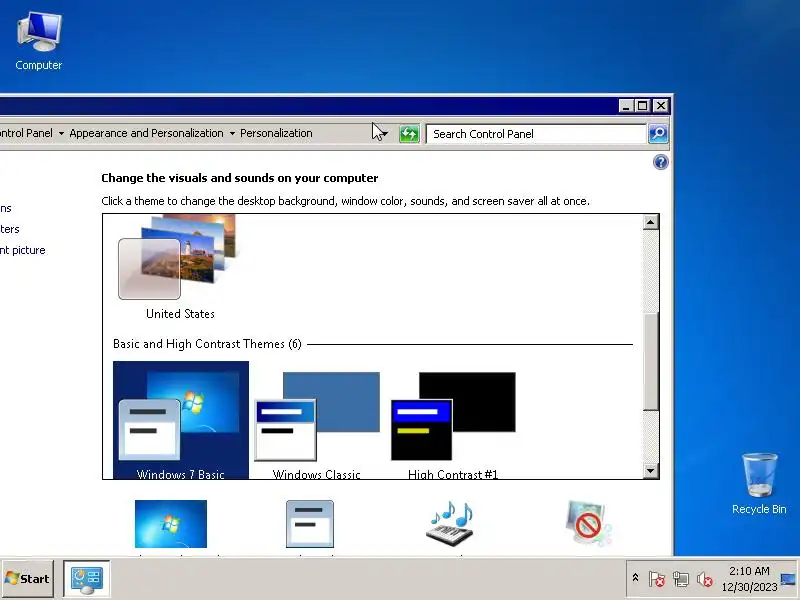Show hidden tray icons arrow
Screen dimensions: 800x600
635,578
